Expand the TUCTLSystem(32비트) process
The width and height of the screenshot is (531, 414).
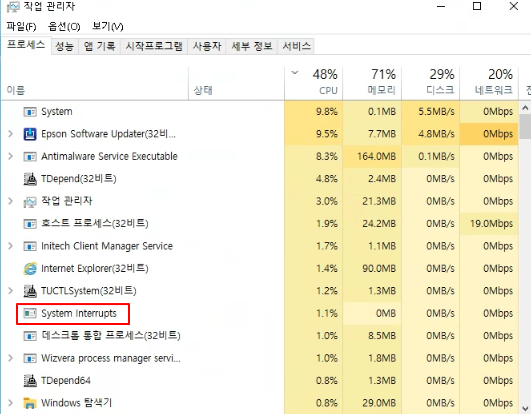coord(10,291)
